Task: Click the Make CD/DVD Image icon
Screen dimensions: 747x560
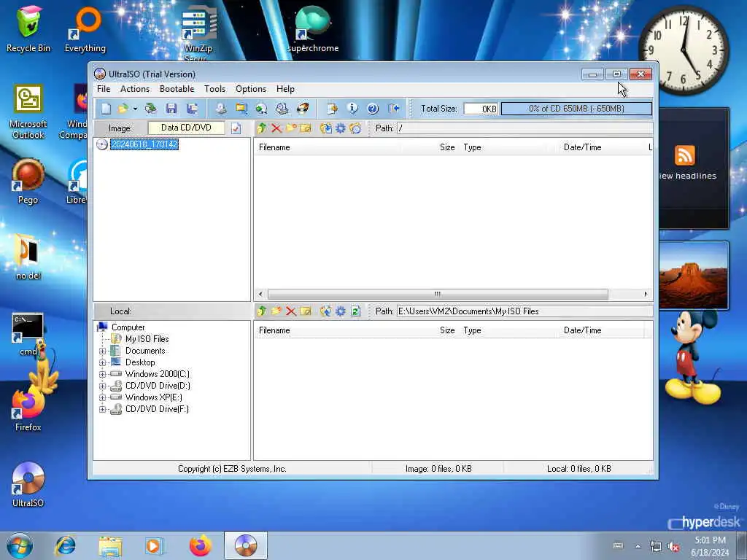Action: [x=220, y=109]
